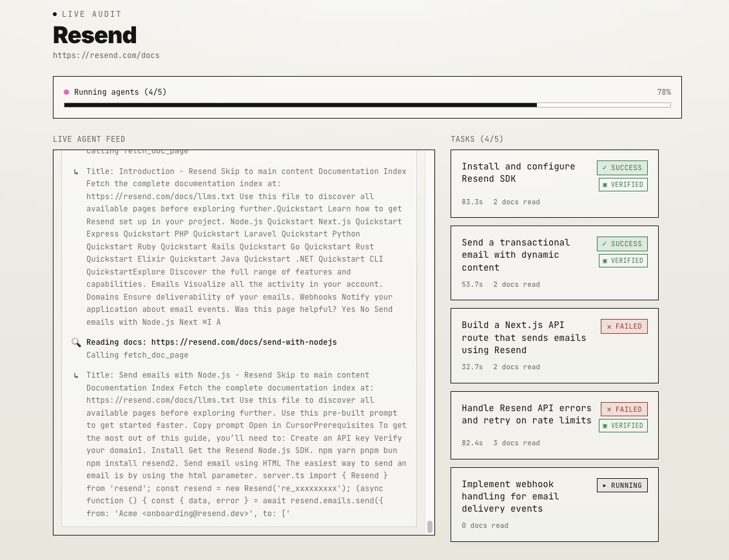Click VERIFIED badge on Install and configure task
This screenshot has width=729, height=560.
tap(623, 184)
